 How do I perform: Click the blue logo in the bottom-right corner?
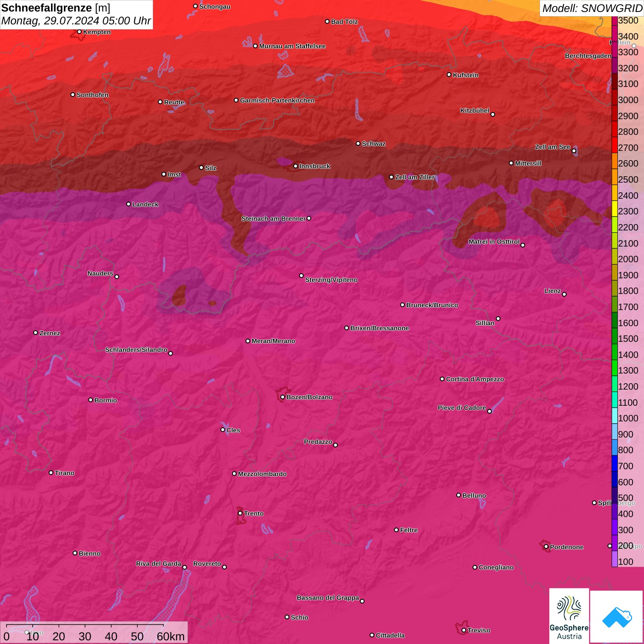tap(616, 617)
